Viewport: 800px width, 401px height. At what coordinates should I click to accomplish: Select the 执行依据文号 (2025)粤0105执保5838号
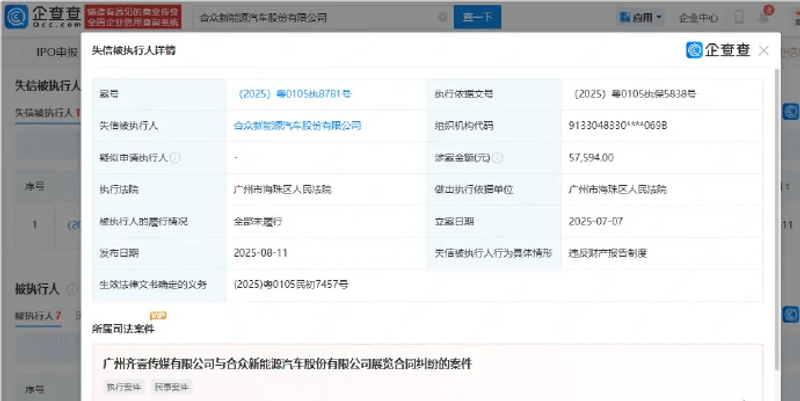point(635,94)
